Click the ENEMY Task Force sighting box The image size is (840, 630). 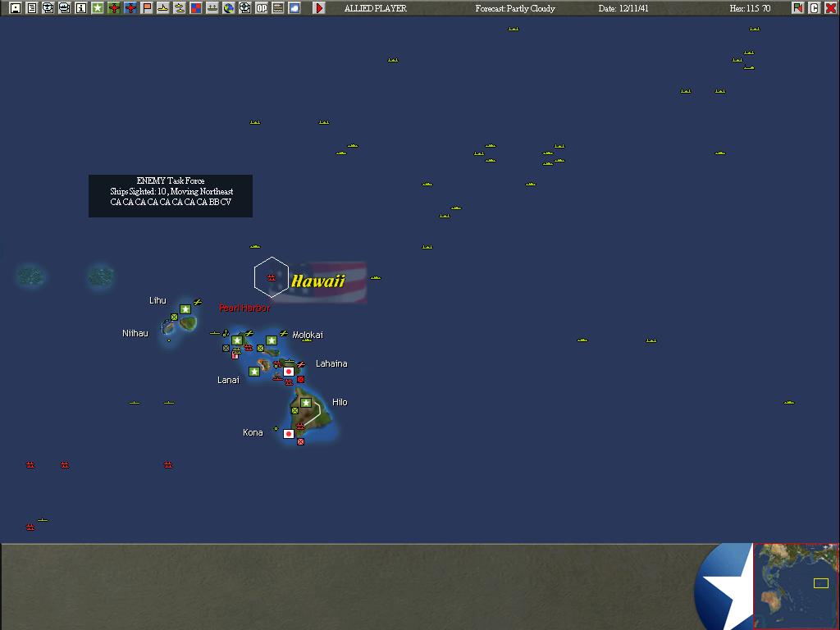tap(170, 195)
